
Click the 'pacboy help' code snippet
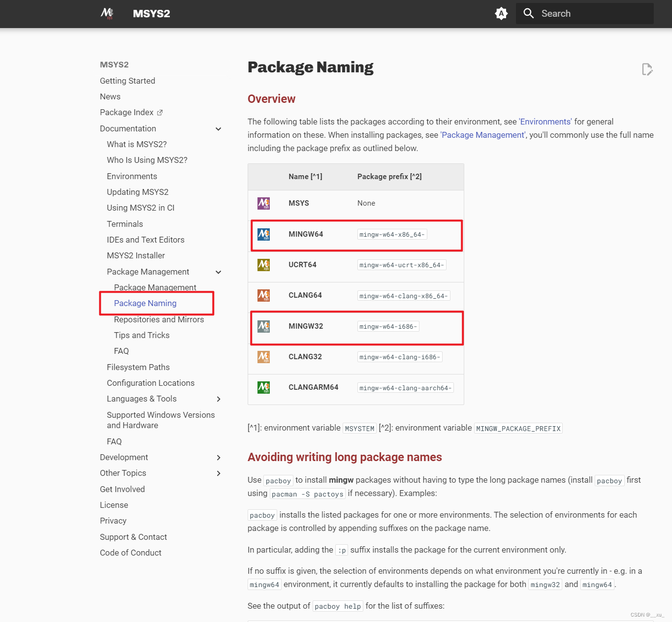click(338, 607)
